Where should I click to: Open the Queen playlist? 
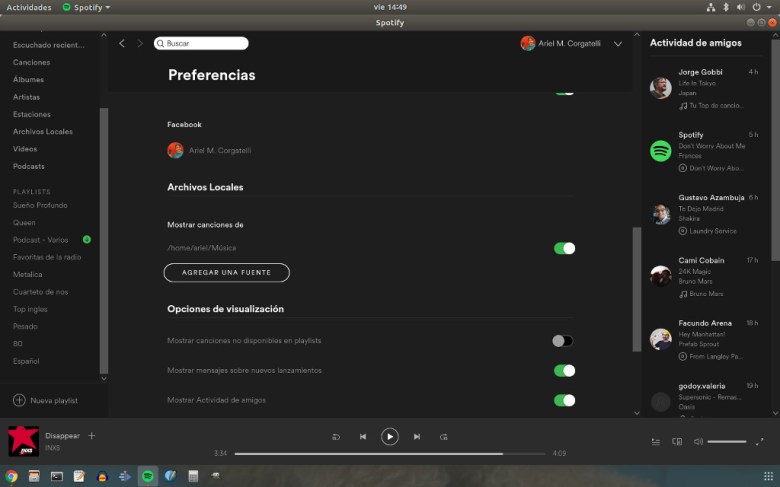24,222
